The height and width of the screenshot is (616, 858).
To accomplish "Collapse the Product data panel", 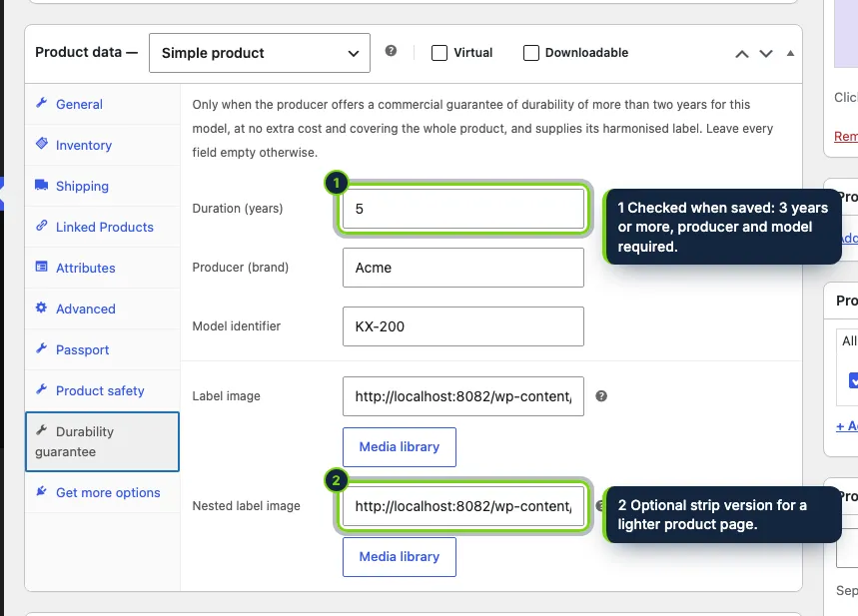I will 790,53.
